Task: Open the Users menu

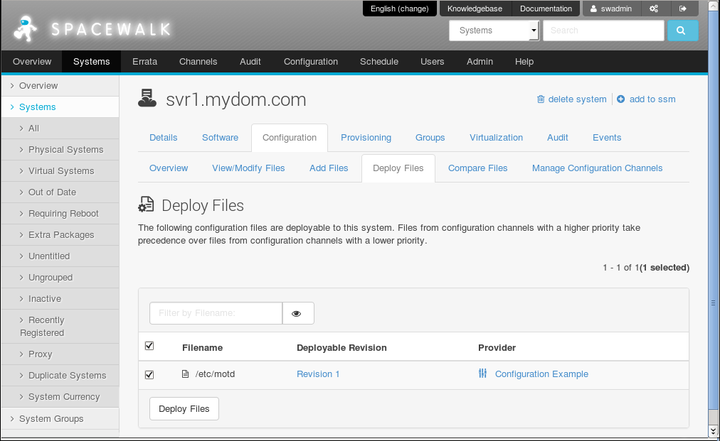Action: tap(432, 62)
